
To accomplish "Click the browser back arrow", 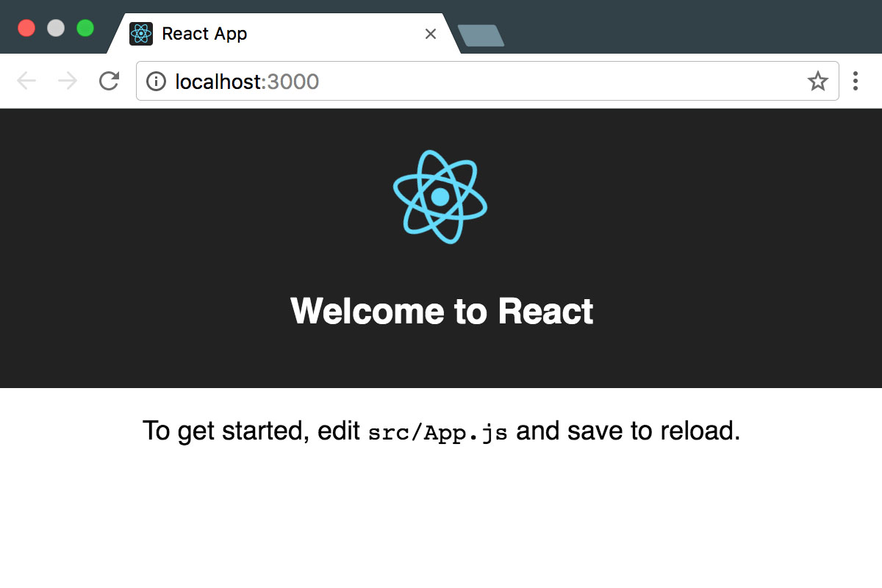I will pyautogui.click(x=26, y=81).
